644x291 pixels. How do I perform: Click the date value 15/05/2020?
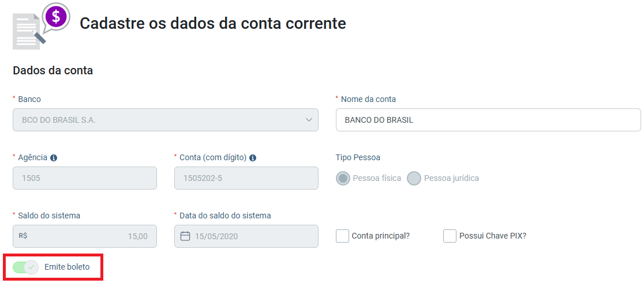[216, 236]
